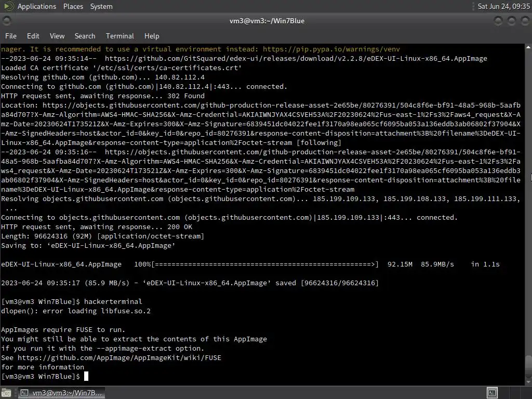Open the terminal File menu
The height and width of the screenshot is (399, 532).
point(11,36)
